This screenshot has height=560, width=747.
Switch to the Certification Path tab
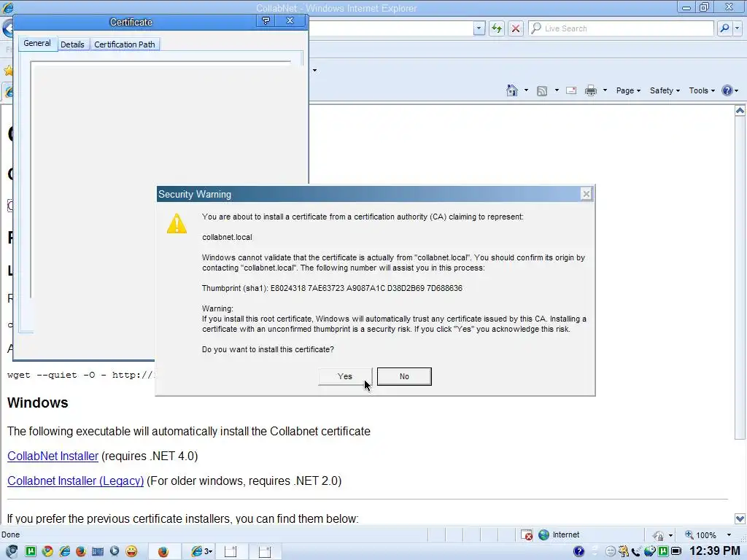(x=124, y=44)
